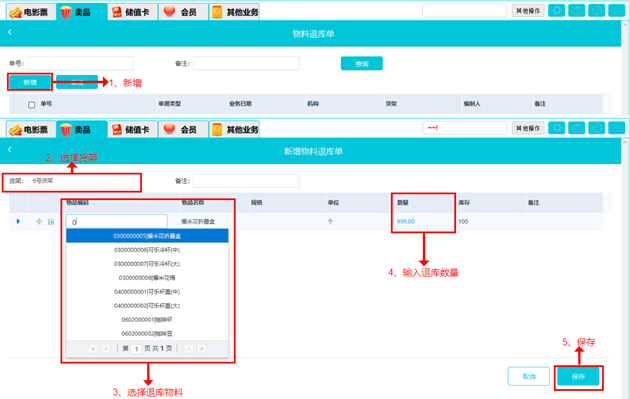
Task: Tick the header checkbox beside the 单号 column
Action: click(32, 105)
